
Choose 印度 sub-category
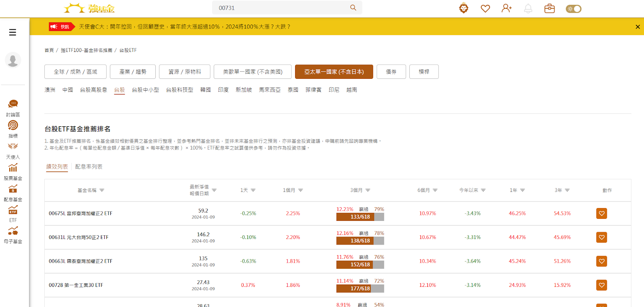pyautogui.click(x=223, y=90)
